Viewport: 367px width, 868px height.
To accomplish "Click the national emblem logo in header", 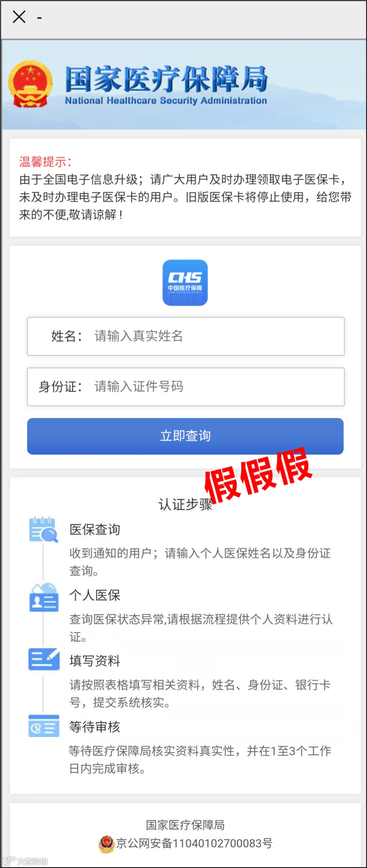I will click(31, 84).
